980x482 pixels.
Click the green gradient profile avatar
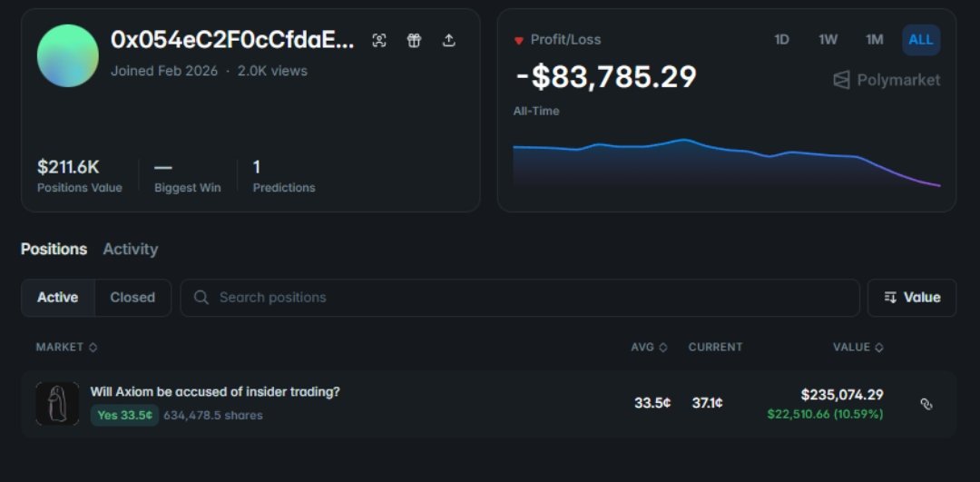(67, 55)
